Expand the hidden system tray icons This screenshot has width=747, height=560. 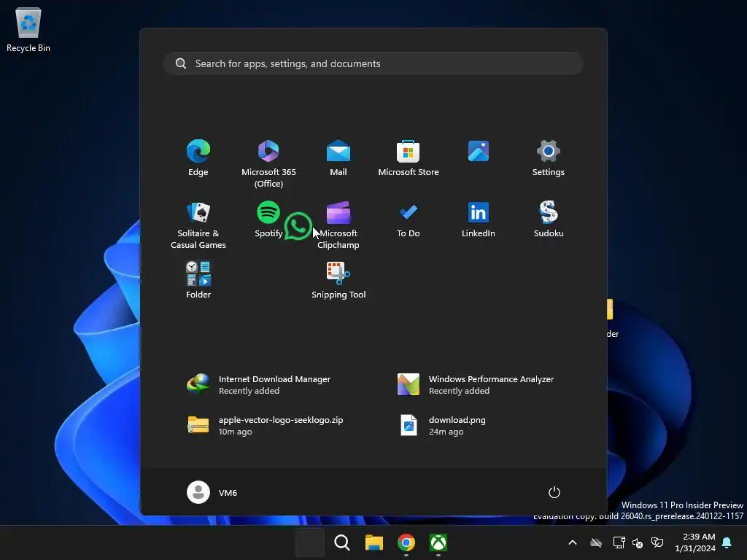pyautogui.click(x=573, y=542)
